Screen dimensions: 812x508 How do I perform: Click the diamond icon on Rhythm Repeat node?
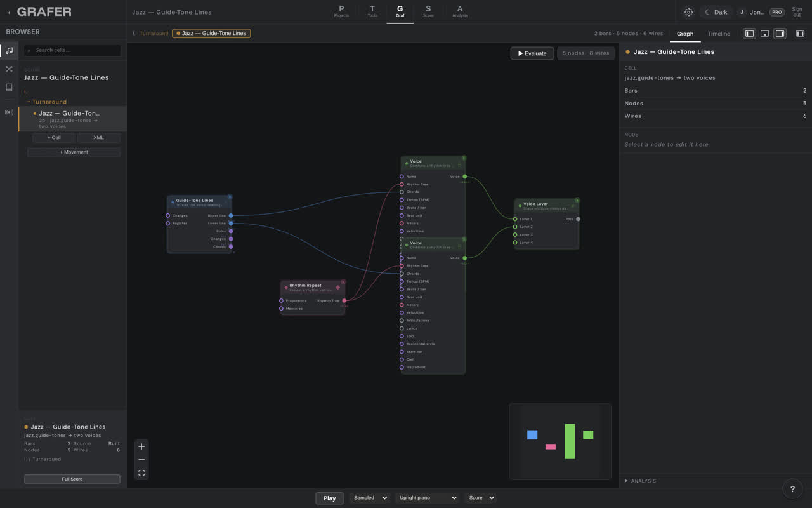click(337, 287)
